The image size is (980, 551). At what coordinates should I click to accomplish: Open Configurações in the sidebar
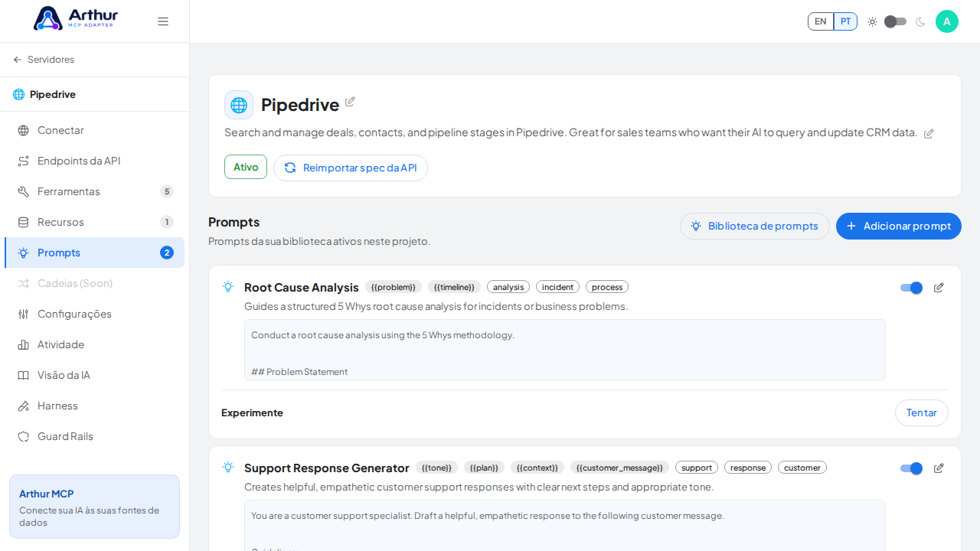pyautogui.click(x=95, y=314)
